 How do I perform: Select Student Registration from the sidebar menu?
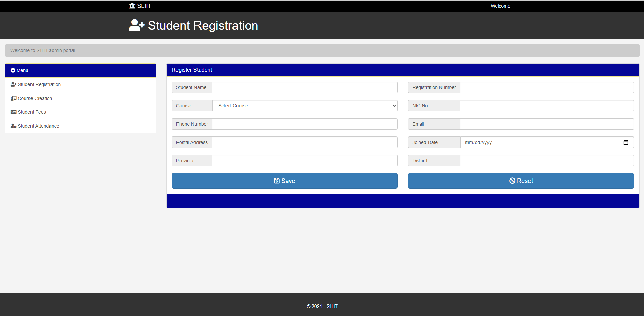(x=39, y=84)
